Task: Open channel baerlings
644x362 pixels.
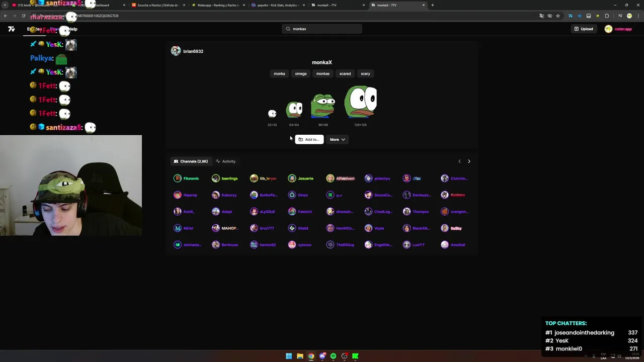Action: coord(225,178)
